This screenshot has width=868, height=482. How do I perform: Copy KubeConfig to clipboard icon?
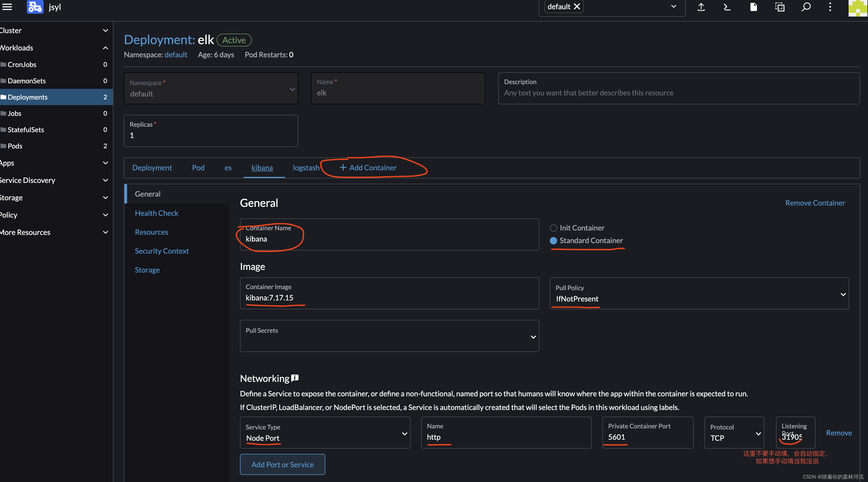point(780,7)
